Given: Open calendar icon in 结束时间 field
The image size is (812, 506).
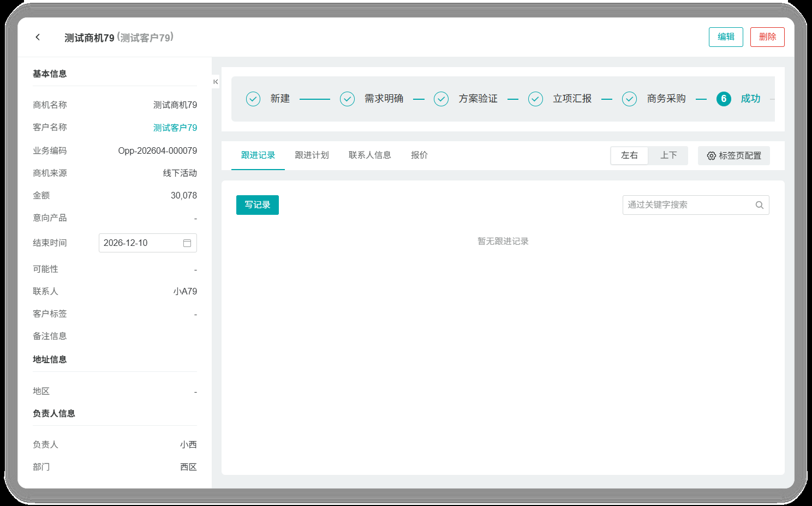Looking at the screenshot, I should pos(187,243).
